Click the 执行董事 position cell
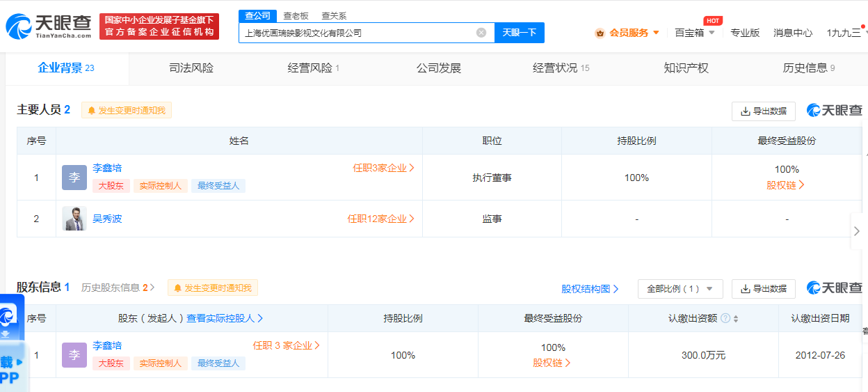 click(492, 178)
